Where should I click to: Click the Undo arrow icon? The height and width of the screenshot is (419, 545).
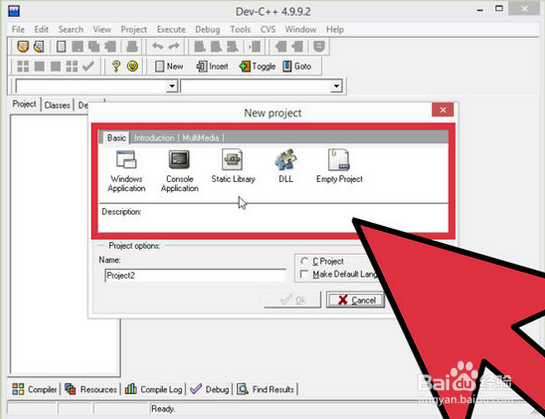pos(158,46)
